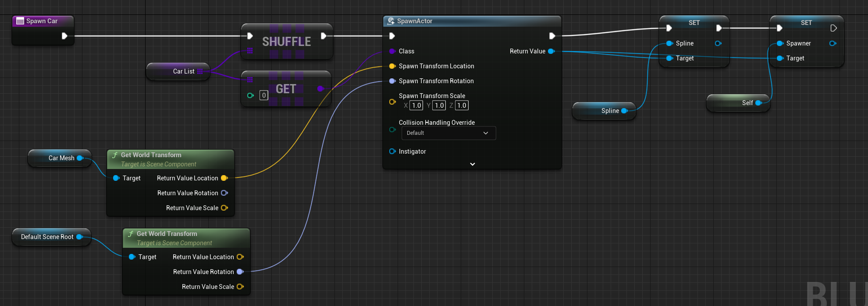Click the SpawnActor Return Value output pin

551,51
